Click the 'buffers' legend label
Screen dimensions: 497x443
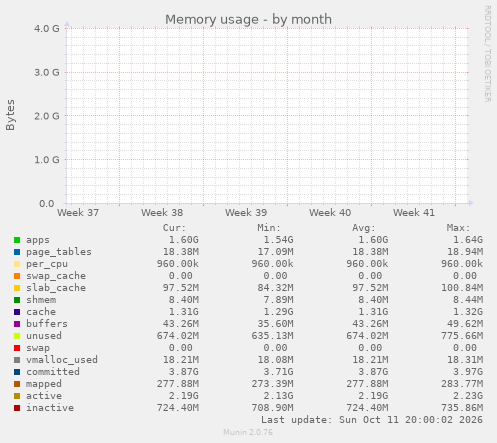click(47, 324)
